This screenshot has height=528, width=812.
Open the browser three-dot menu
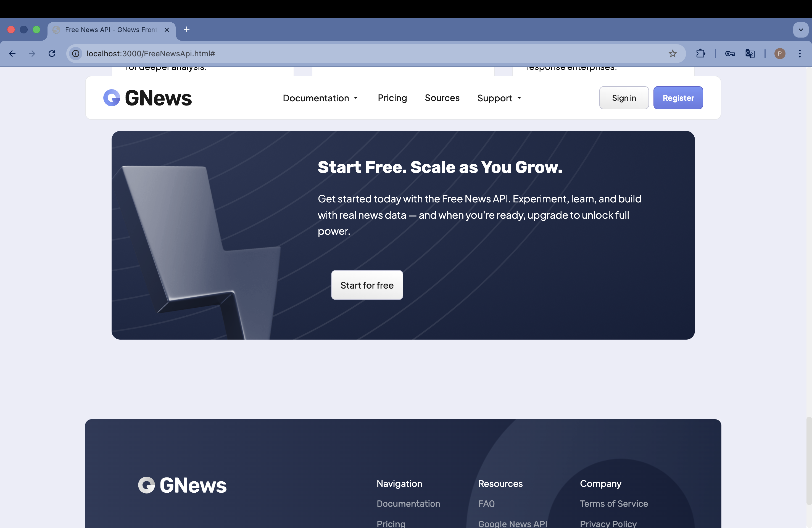point(800,54)
